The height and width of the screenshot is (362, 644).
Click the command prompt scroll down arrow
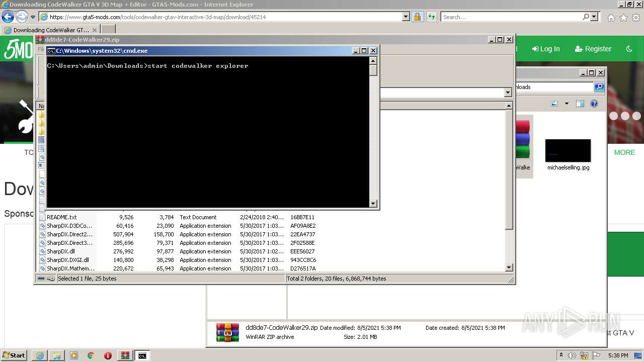(x=373, y=203)
